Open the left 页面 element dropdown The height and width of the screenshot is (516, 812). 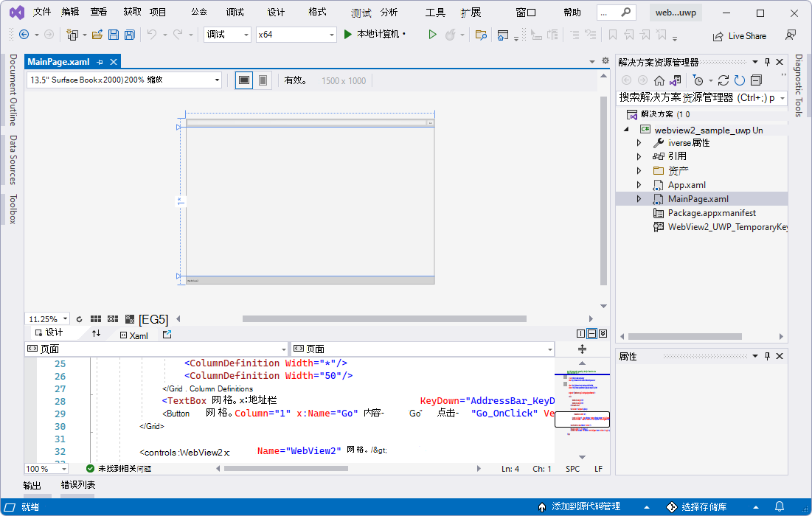coord(156,349)
